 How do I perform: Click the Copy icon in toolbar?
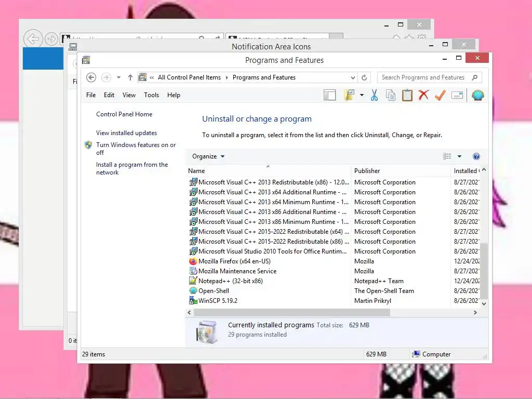click(x=391, y=96)
